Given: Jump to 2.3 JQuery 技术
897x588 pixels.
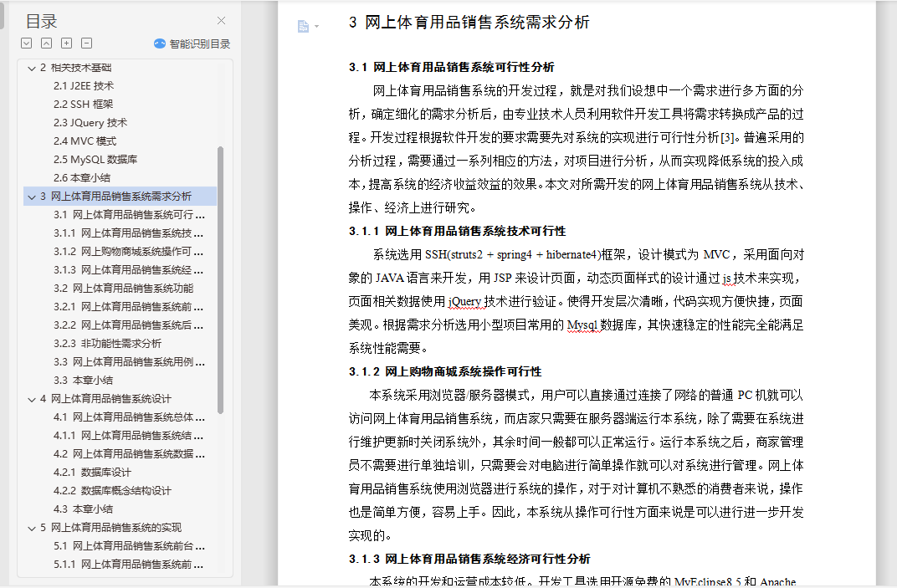Looking at the screenshot, I should (x=90, y=122).
